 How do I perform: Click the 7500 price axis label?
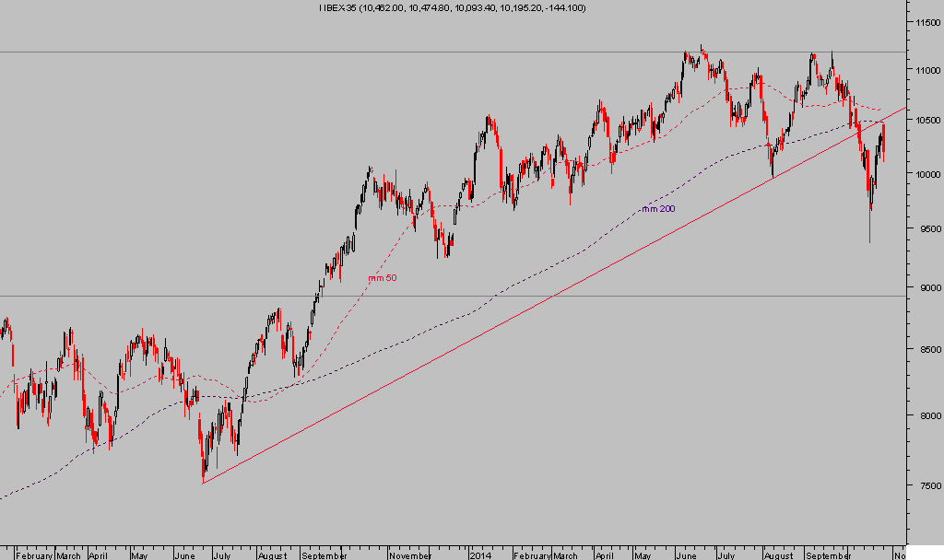click(x=926, y=485)
